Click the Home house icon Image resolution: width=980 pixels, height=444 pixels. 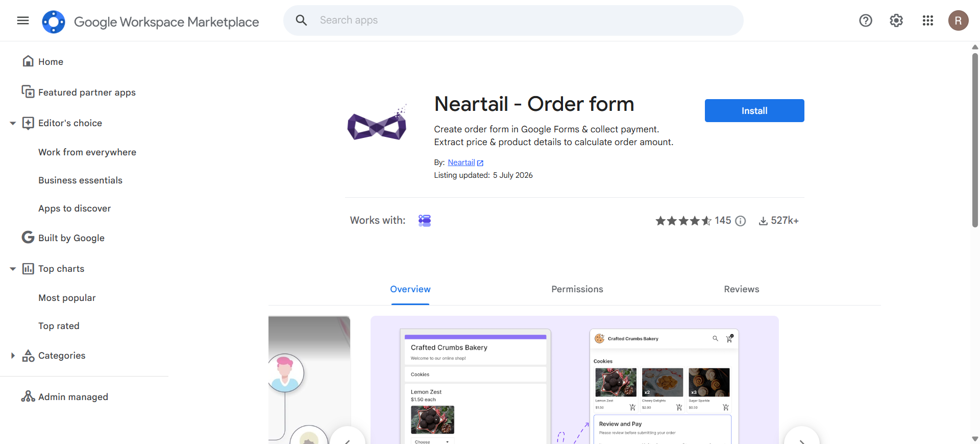click(28, 61)
